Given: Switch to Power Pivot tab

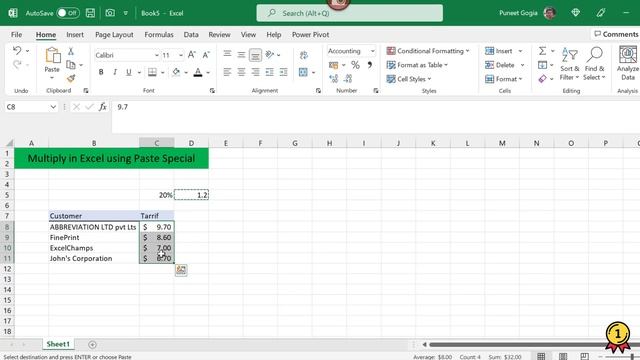Looking at the screenshot, I should pyautogui.click(x=311, y=35).
